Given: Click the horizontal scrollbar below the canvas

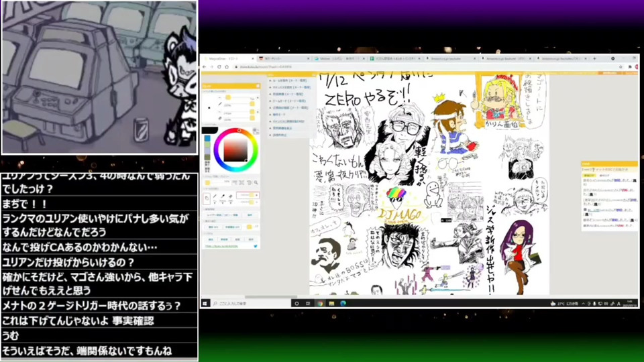Looking at the screenshot, I should [x=271, y=296].
